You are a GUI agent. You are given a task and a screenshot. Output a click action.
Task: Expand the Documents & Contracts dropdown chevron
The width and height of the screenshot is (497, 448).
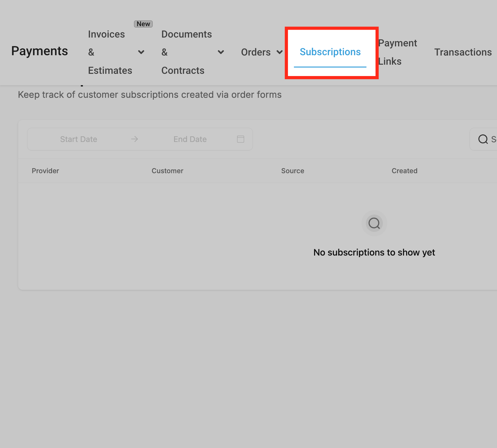point(221,52)
